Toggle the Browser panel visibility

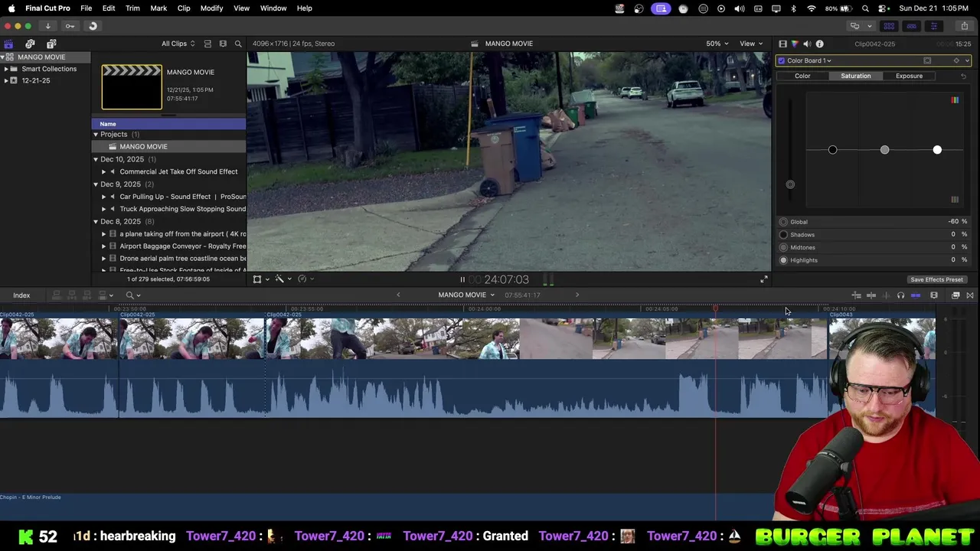889,26
